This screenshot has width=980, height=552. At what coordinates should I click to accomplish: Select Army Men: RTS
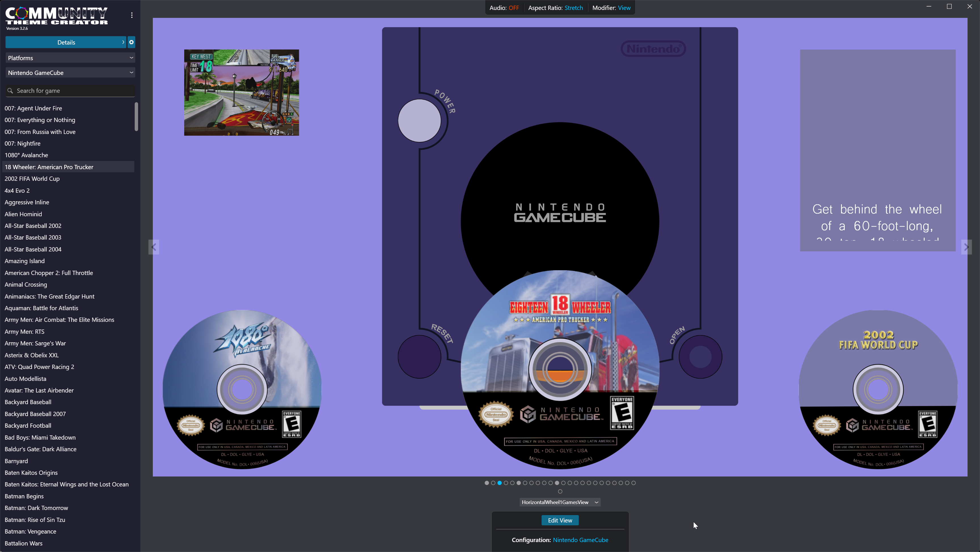click(x=24, y=331)
